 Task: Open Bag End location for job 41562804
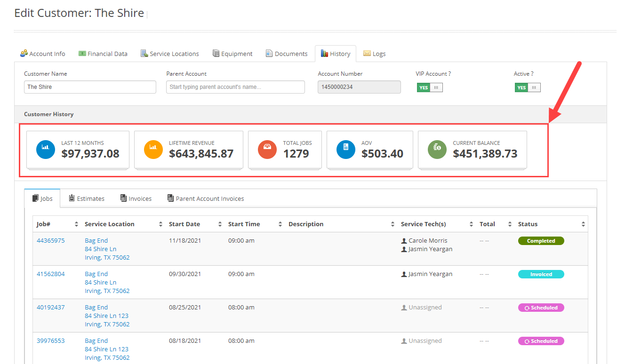(96, 274)
